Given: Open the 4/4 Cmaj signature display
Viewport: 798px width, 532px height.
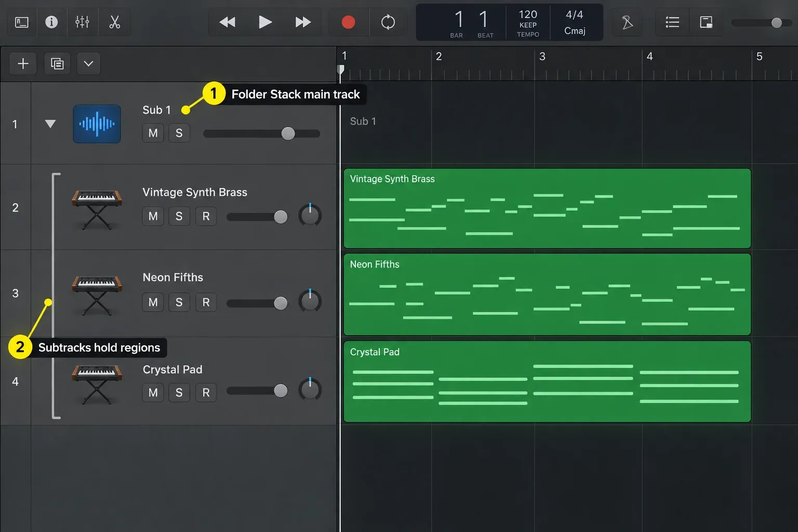Looking at the screenshot, I should click(x=575, y=23).
